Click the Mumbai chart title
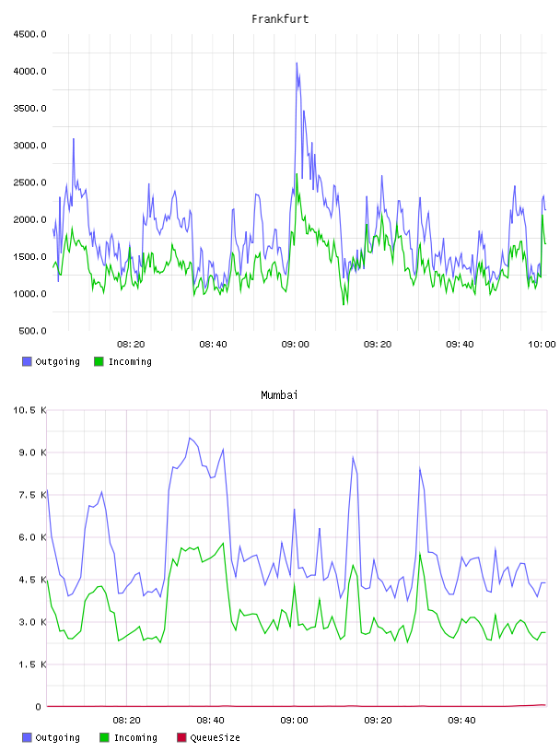Screen dimensions: 560x752 [x=279, y=395]
